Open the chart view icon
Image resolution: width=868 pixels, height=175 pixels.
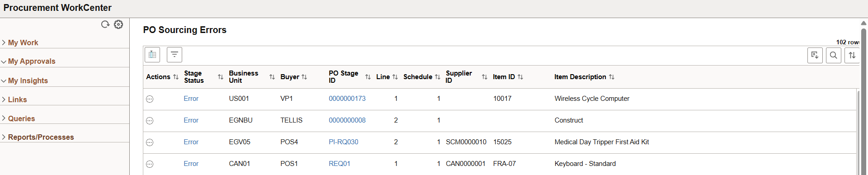pyautogui.click(x=152, y=55)
